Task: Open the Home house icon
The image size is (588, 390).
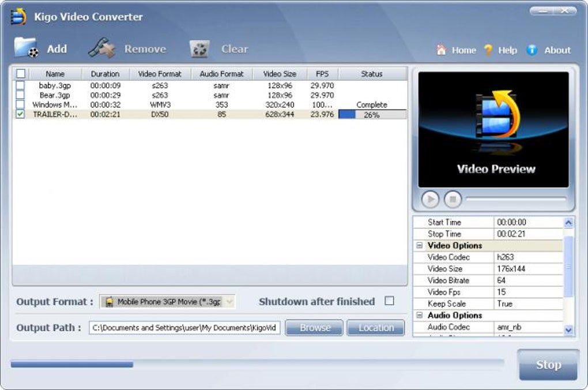Action: click(x=442, y=50)
